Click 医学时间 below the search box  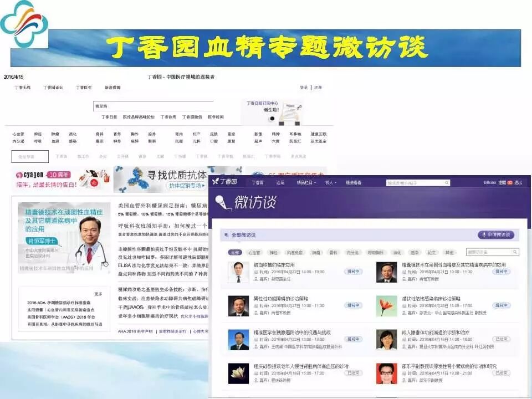(x=216, y=117)
